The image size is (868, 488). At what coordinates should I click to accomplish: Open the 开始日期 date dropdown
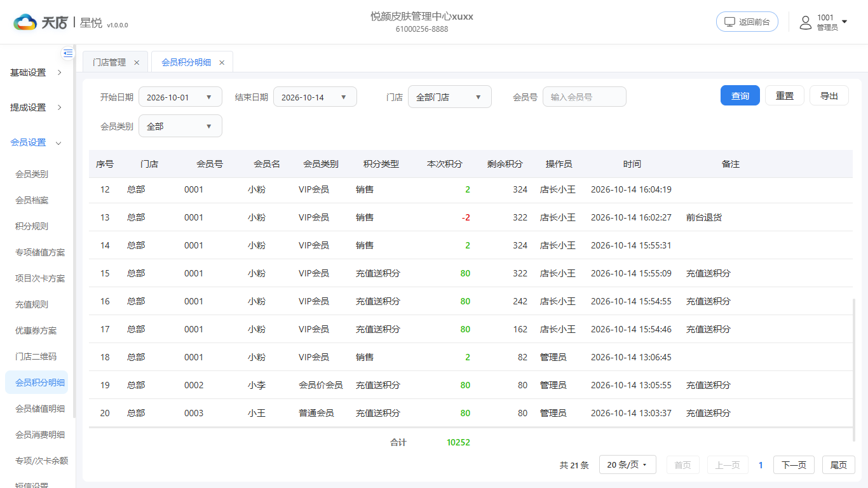pos(180,97)
